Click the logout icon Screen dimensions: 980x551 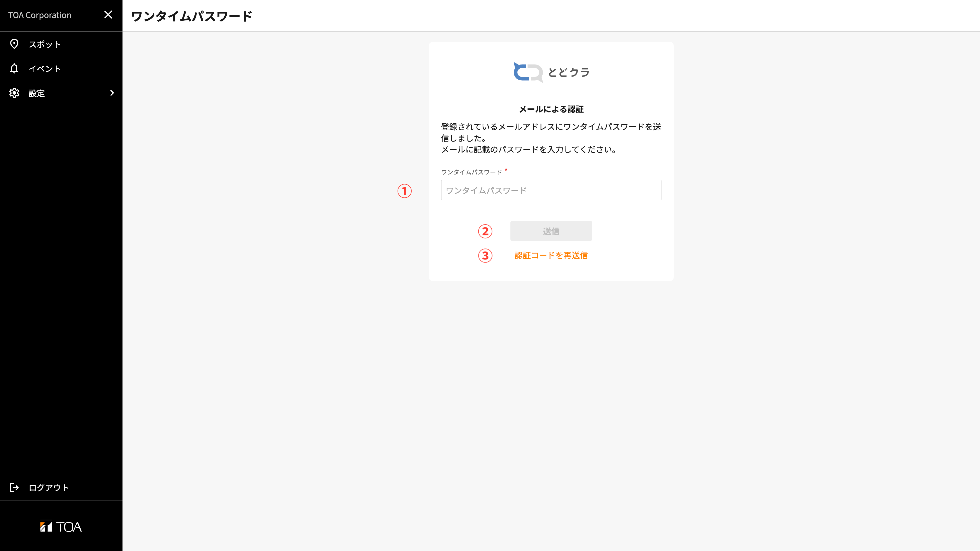click(x=14, y=487)
